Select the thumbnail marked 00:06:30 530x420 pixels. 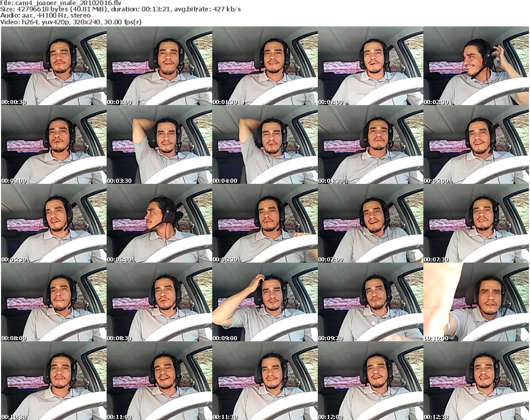click(x=265, y=224)
